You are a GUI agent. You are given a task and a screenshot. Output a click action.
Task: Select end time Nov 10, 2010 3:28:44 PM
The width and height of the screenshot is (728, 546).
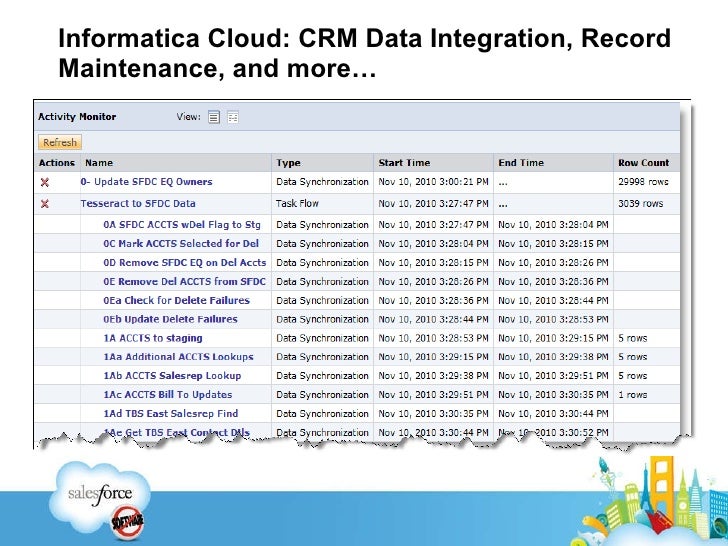point(553,300)
